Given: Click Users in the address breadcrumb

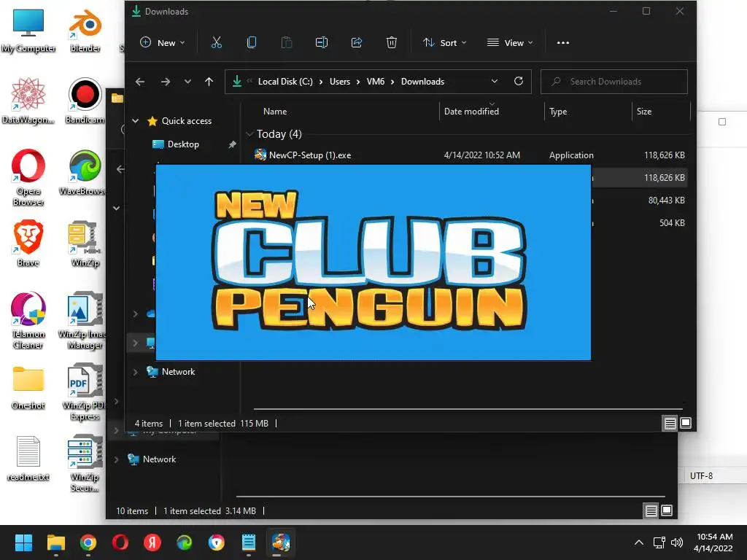Looking at the screenshot, I should [x=340, y=82].
